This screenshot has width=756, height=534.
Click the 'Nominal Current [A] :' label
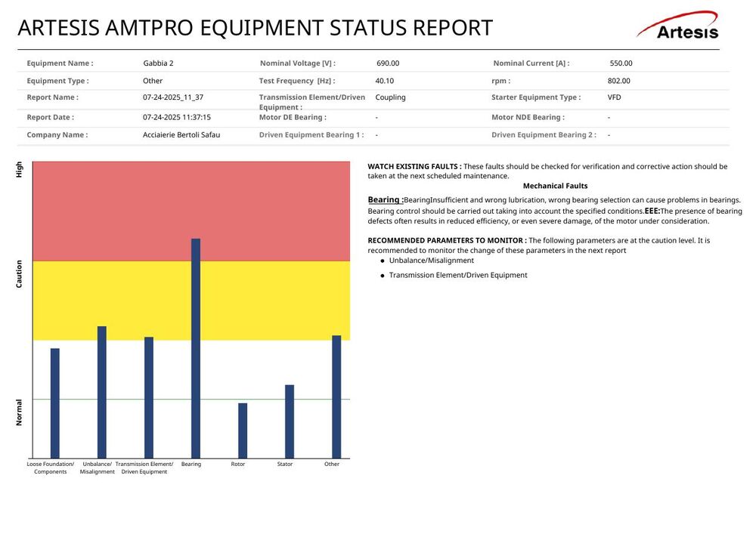[531, 63]
